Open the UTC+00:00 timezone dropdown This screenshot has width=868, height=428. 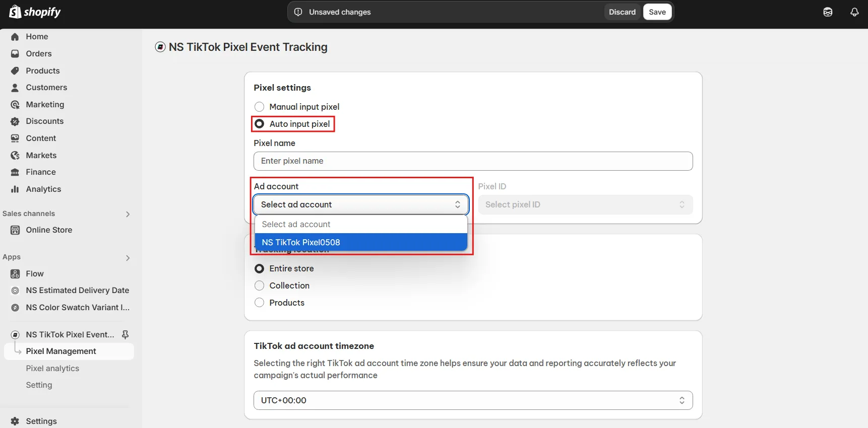tap(473, 400)
